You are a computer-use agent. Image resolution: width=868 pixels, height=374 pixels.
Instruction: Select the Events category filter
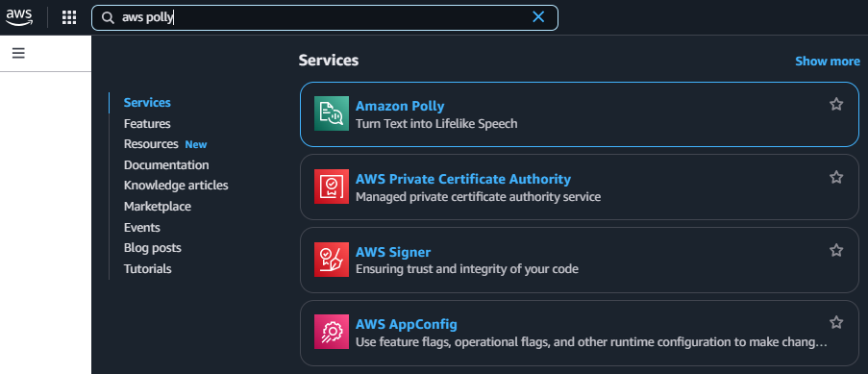coord(141,227)
